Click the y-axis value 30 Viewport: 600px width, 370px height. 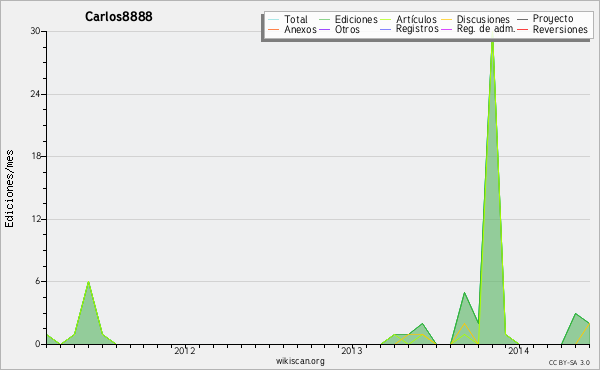click(x=36, y=31)
